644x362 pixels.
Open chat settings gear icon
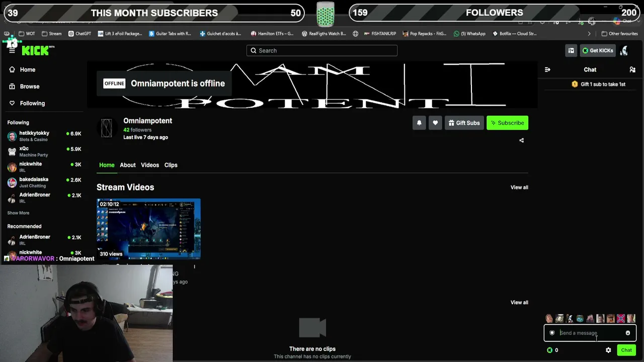(x=608, y=350)
